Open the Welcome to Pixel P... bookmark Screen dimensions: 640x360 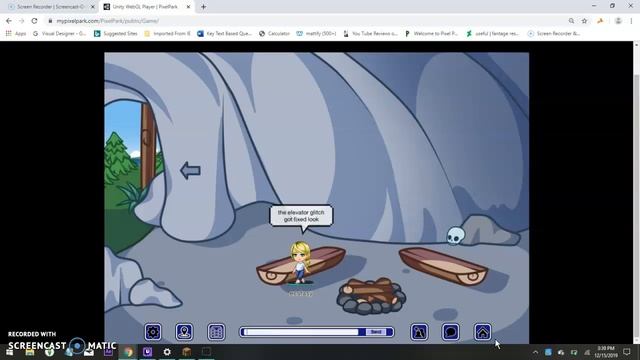[431, 34]
